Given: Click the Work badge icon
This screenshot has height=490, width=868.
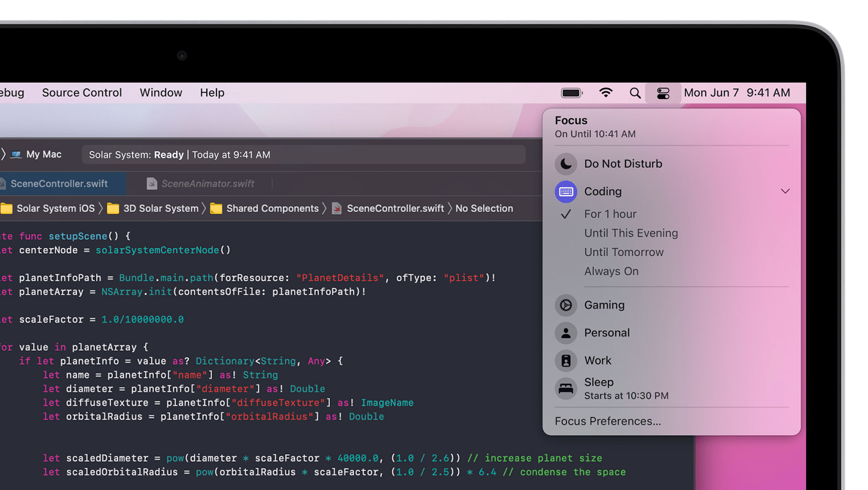Looking at the screenshot, I should [566, 360].
